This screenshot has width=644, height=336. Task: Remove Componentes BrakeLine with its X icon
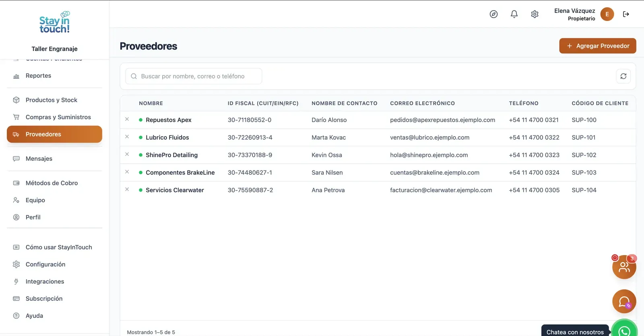click(127, 172)
